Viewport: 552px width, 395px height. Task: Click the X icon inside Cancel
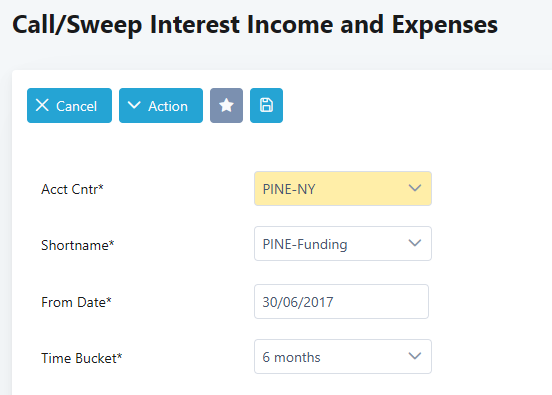(x=42, y=105)
